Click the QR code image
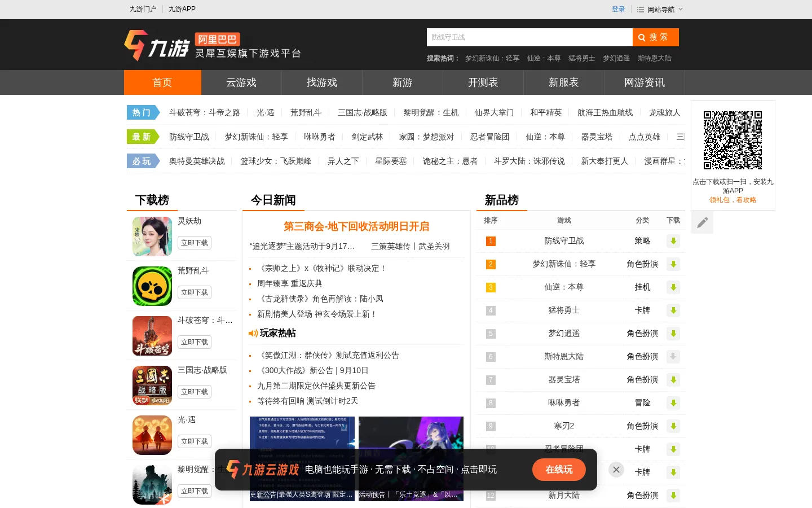The height and width of the screenshot is (508, 812). (x=732, y=140)
